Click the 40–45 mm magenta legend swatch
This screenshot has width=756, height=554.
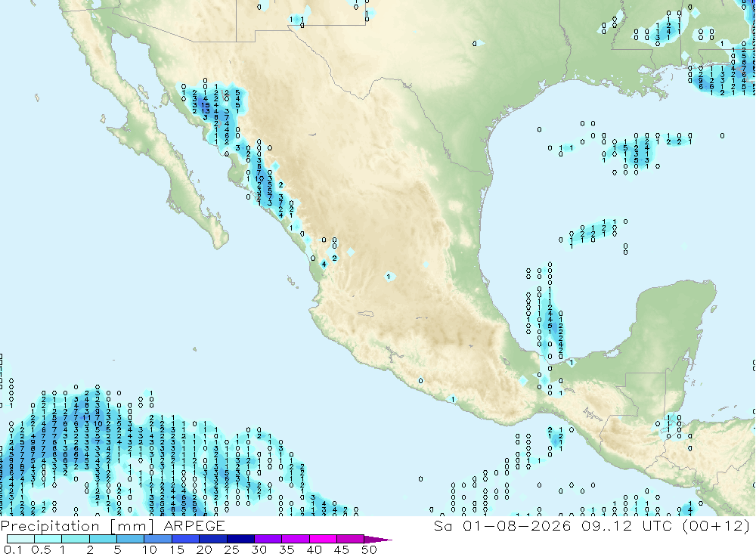point(323,539)
